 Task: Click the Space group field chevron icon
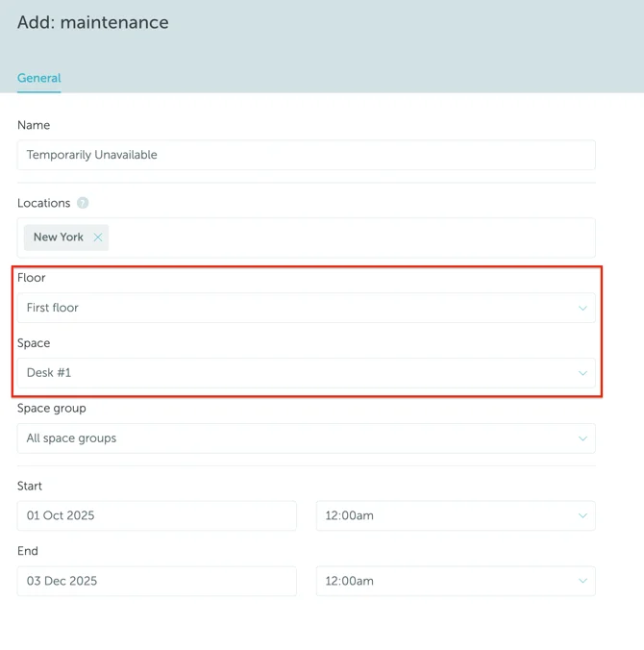[x=582, y=438]
